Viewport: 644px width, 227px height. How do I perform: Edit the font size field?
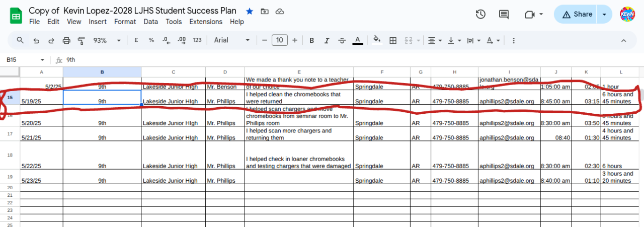click(280, 40)
